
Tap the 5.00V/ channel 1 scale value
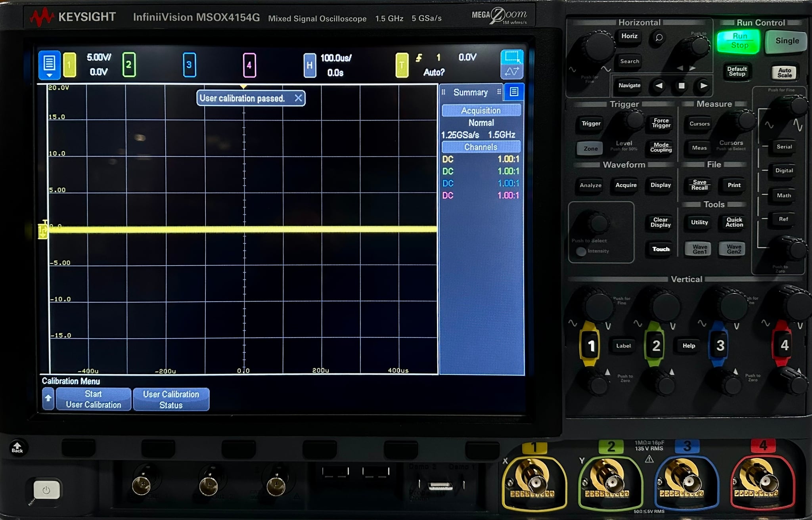pos(99,57)
